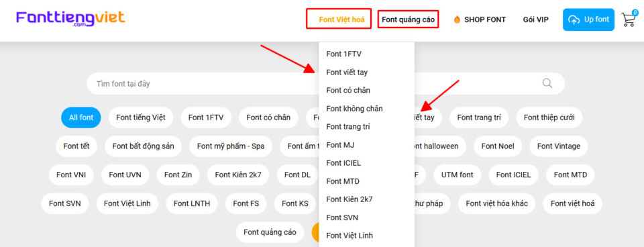The height and width of the screenshot is (247, 644).
Task: Open Font quảng cáo menu
Action: 409,19
